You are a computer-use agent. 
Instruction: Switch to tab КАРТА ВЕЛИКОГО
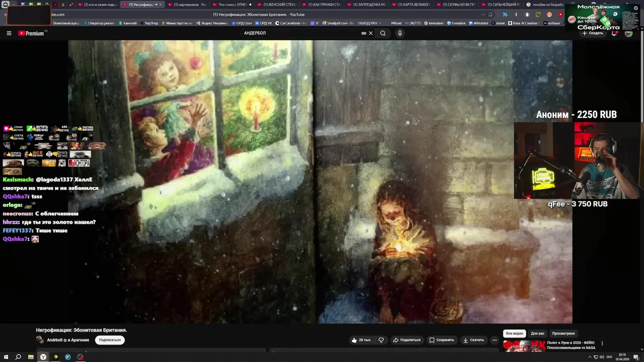pyautogui.click(x=412, y=5)
